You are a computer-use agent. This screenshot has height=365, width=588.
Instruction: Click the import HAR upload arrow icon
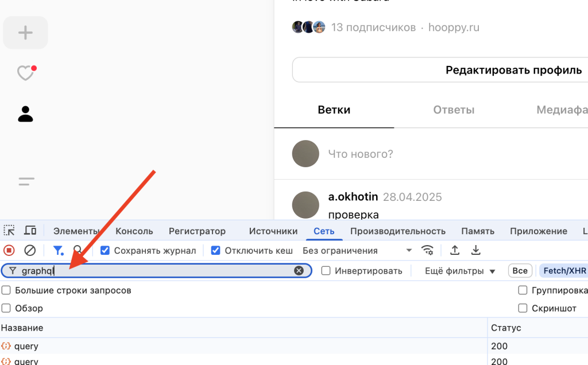455,250
